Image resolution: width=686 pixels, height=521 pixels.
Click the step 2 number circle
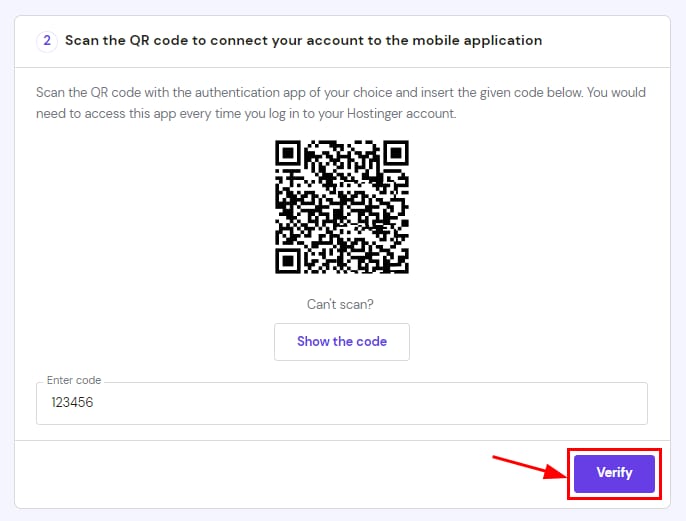pyautogui.click(x=47, y=41)
